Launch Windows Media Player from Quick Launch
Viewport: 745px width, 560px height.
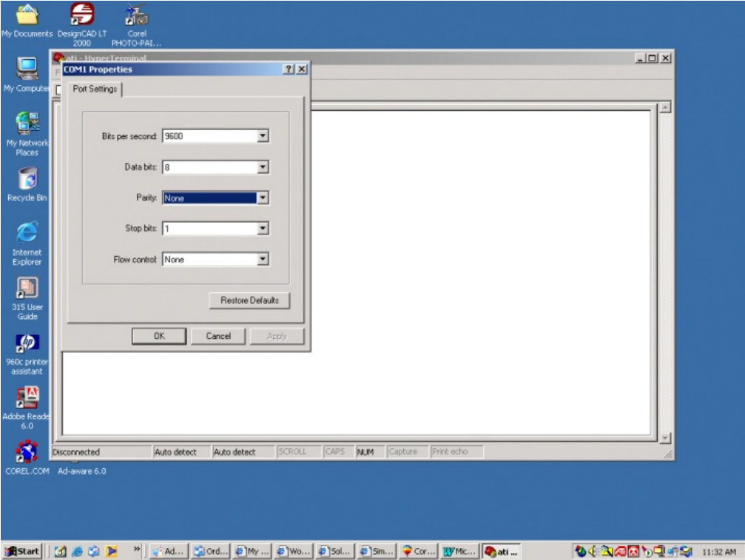point(112,551)
